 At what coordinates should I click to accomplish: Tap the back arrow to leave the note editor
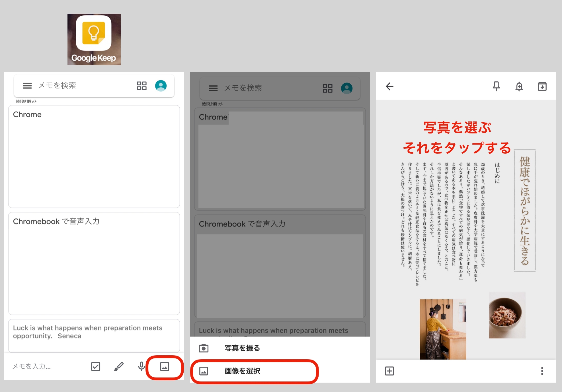(x=389, y=86)
